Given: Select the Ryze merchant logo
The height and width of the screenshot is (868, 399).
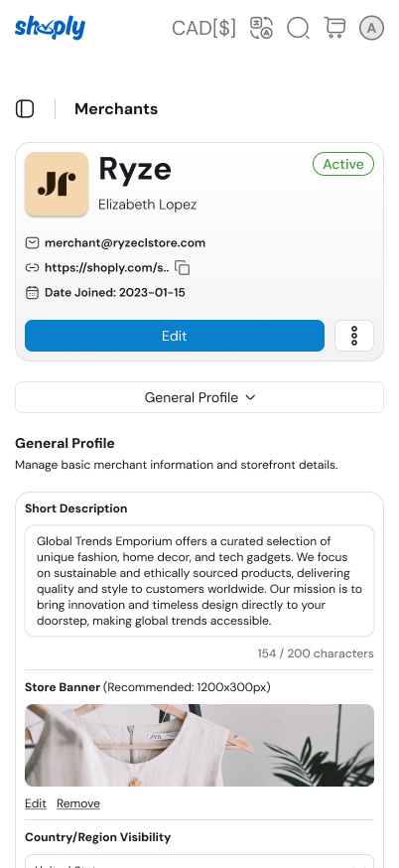Looking at the screenshot, I should click(x=57, y=184).
